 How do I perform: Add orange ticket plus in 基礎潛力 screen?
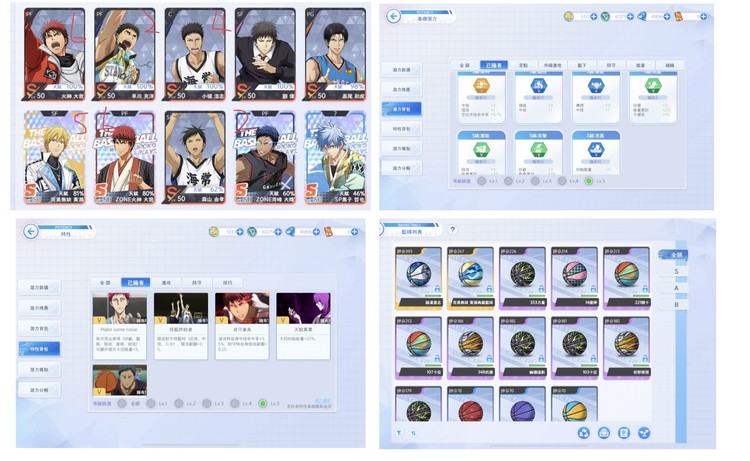703,17
